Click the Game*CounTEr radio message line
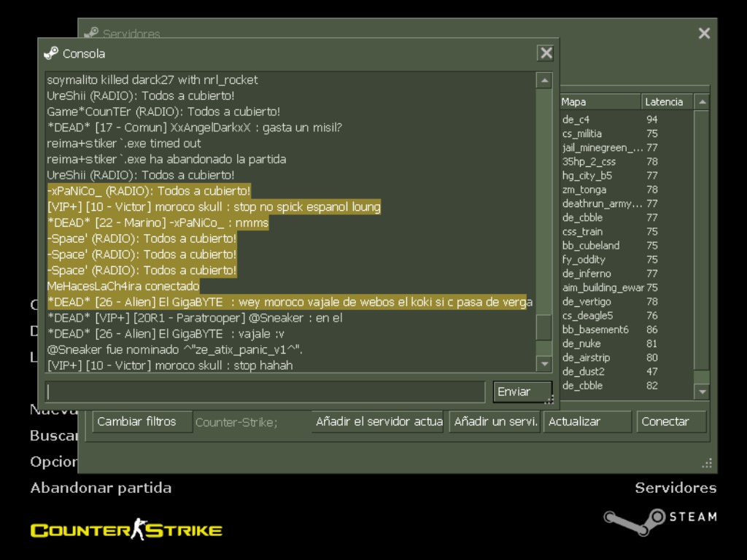 pyautogui.click(x=163, y=112)
